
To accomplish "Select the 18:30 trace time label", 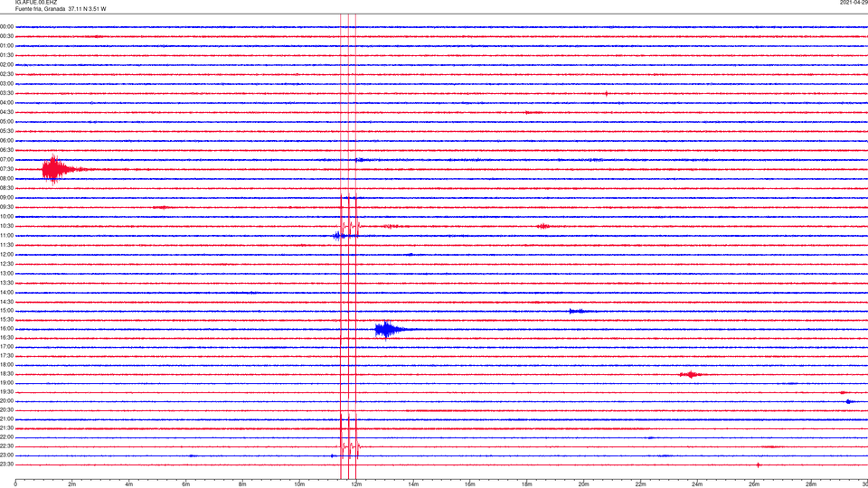I will pos(6,374).
